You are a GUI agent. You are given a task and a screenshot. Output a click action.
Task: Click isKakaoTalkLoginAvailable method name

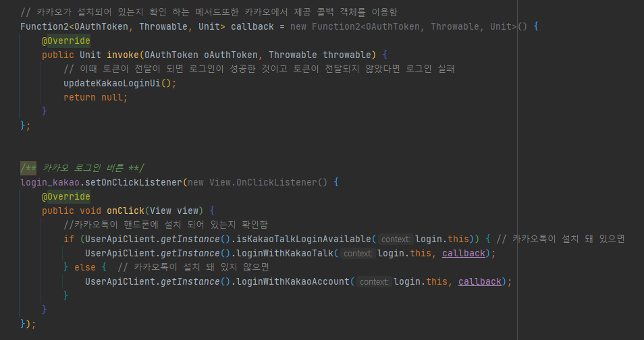[304, 239]
